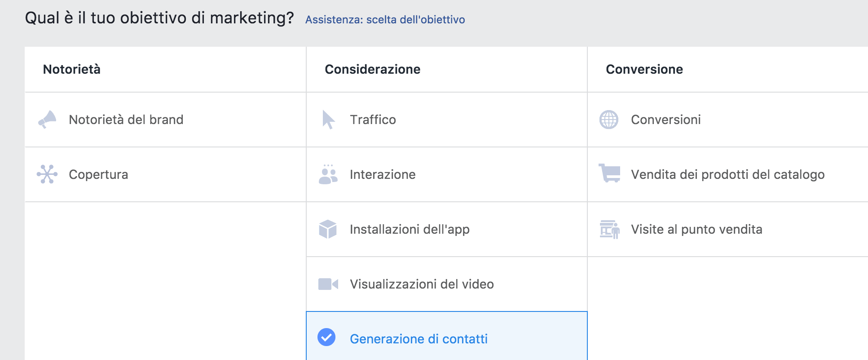868x360 pixels.
Task: Click the megaphone icon for brand awareness
Action: 48,120
